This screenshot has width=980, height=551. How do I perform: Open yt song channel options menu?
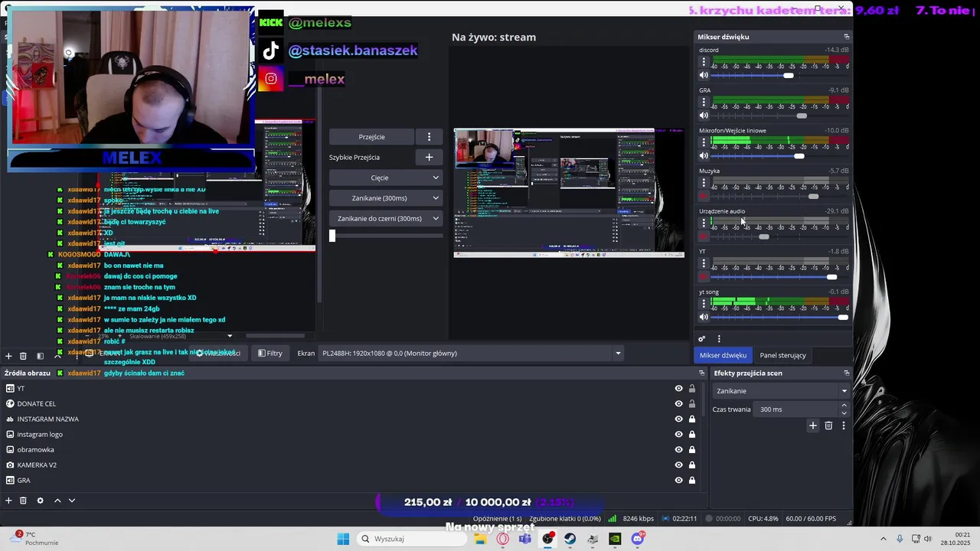coord(704,304)
